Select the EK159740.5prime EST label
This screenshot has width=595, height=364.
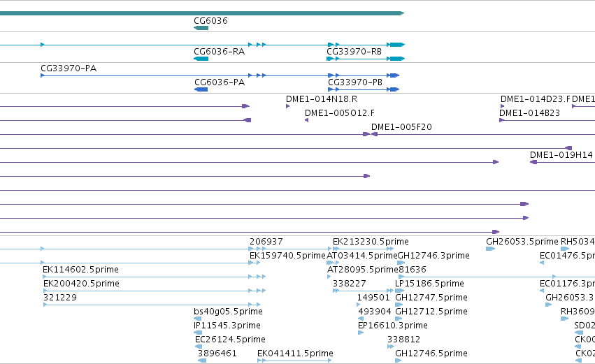pyautogui.click(x=287, y=256)
